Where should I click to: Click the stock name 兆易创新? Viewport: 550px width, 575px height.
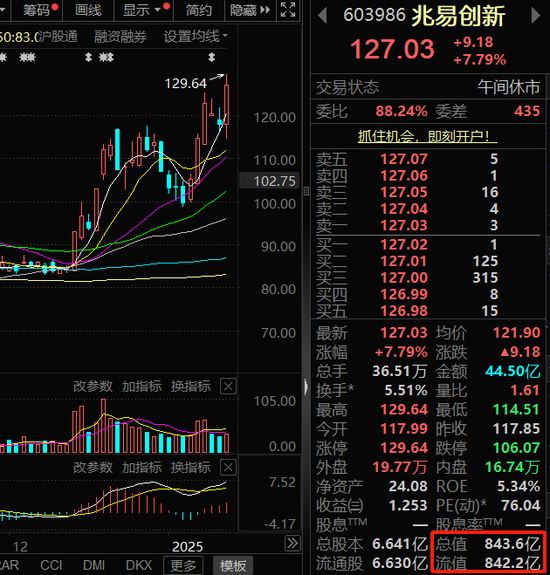pos(458,16)
